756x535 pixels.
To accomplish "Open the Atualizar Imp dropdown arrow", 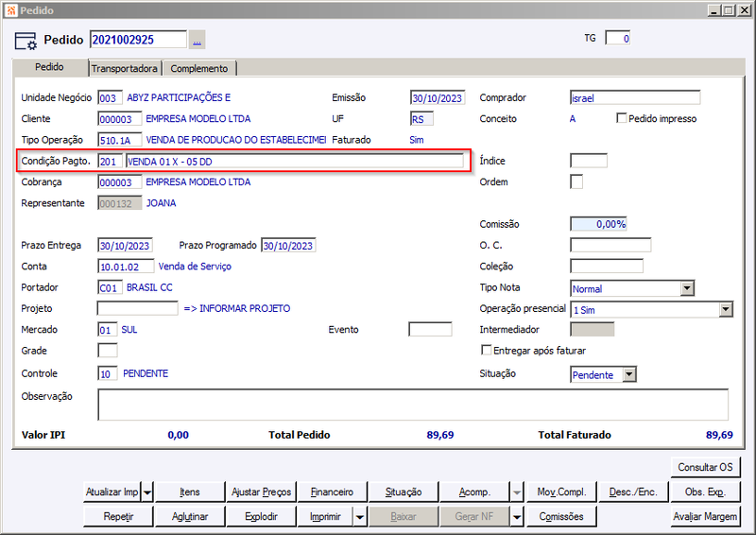I will coord(147,492).
